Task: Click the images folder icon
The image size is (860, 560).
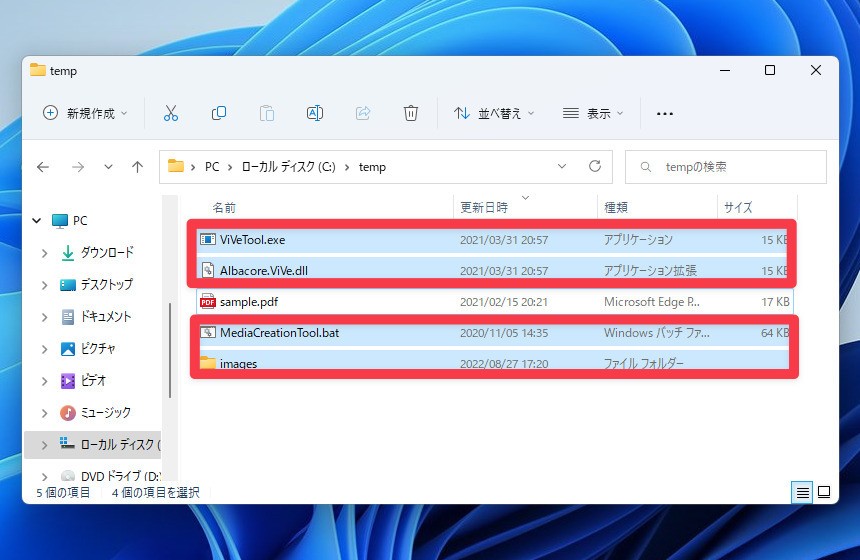Action: tap(207, 362)
